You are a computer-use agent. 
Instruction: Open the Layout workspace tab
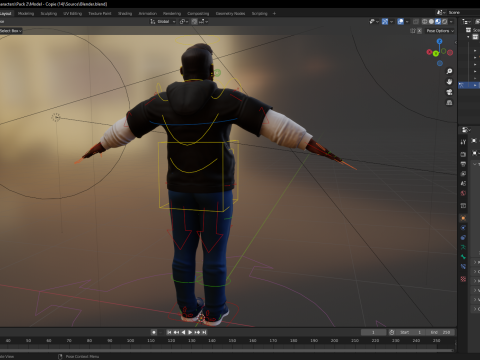pyautogui.click(x=6, y=13)
